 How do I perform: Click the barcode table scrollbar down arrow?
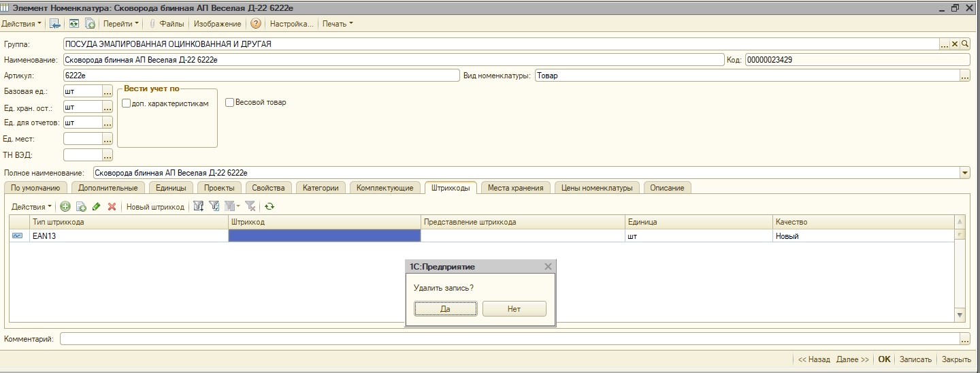coord(960,314)
